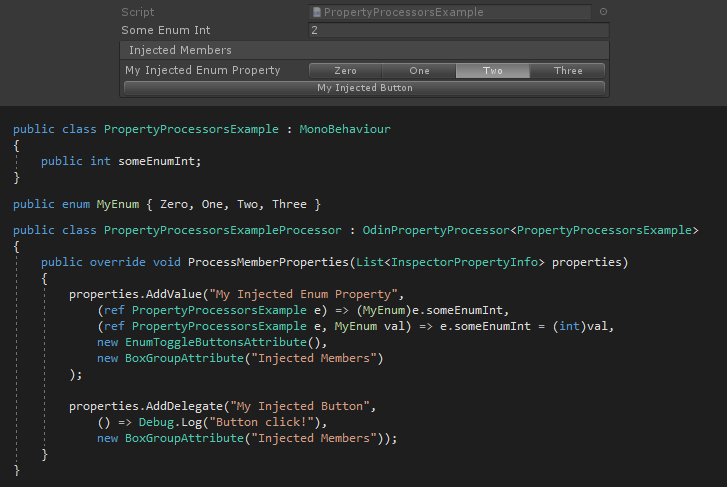Click Debug.Log call in code
The width and height of the screenshot is (727, 487).
[x=170, y=423]
